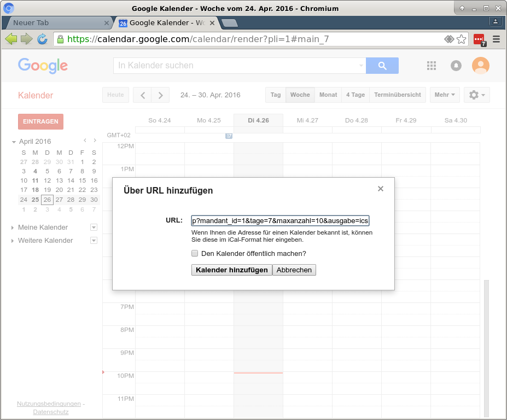507x420 pixels.
Task: Close the Über URL hinzufügen dialog
Action: click(381, 189)
